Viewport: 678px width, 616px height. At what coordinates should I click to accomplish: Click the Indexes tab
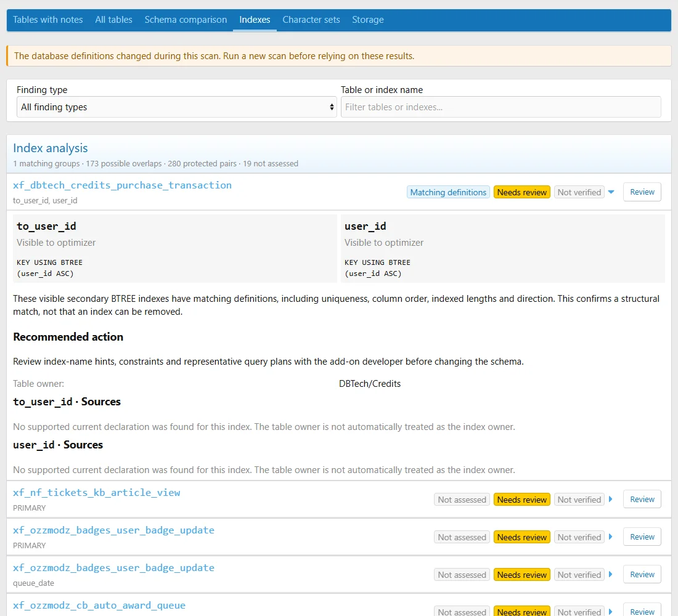(255, 20)
